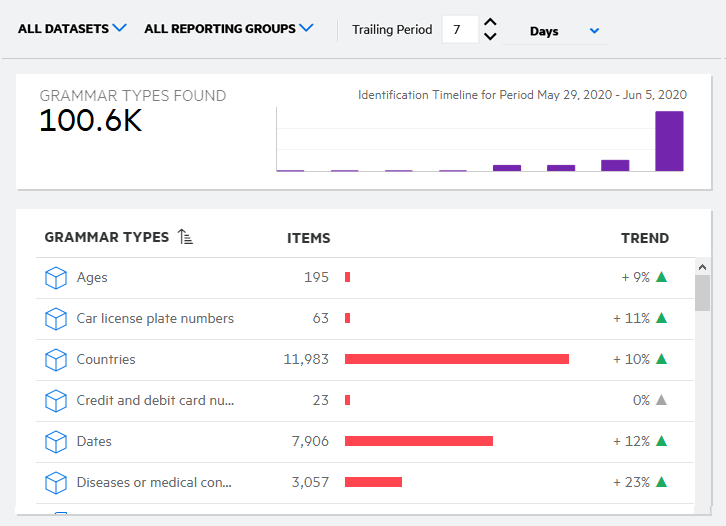Expand the All Reporting Groups dropdown
Image resolution: width=726 pixels, height=526 pixels.
pos(228,29)
